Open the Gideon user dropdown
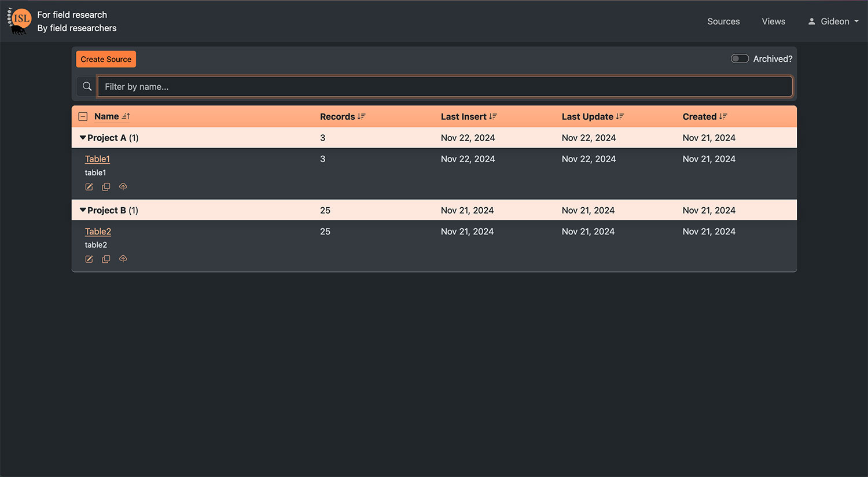This screenshot has height=477, width=868. point(833,21)
